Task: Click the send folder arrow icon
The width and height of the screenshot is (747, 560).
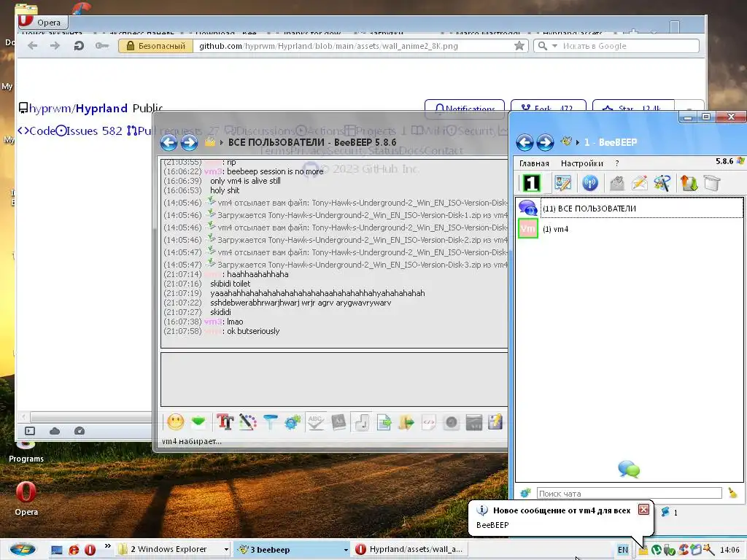Action: pos(406,422)
